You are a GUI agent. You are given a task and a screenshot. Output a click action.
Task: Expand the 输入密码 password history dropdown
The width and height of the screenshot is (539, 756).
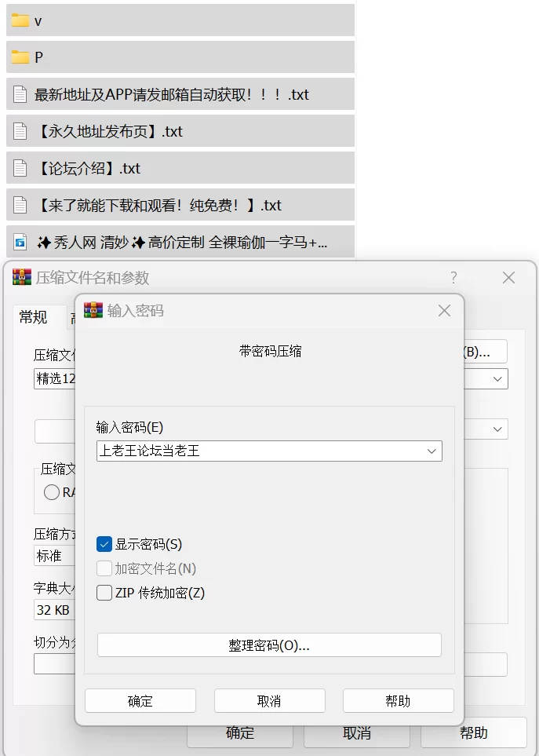pos(432,451)
